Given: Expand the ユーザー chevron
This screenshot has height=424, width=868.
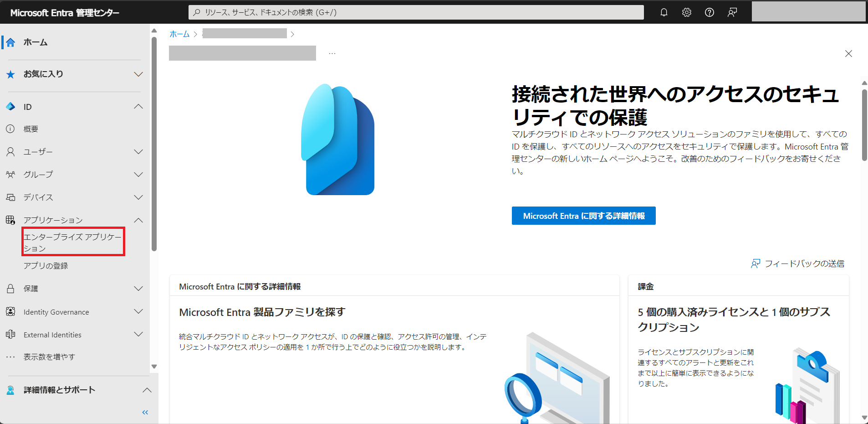Looking at the screenshot, I should coord(138,152).
